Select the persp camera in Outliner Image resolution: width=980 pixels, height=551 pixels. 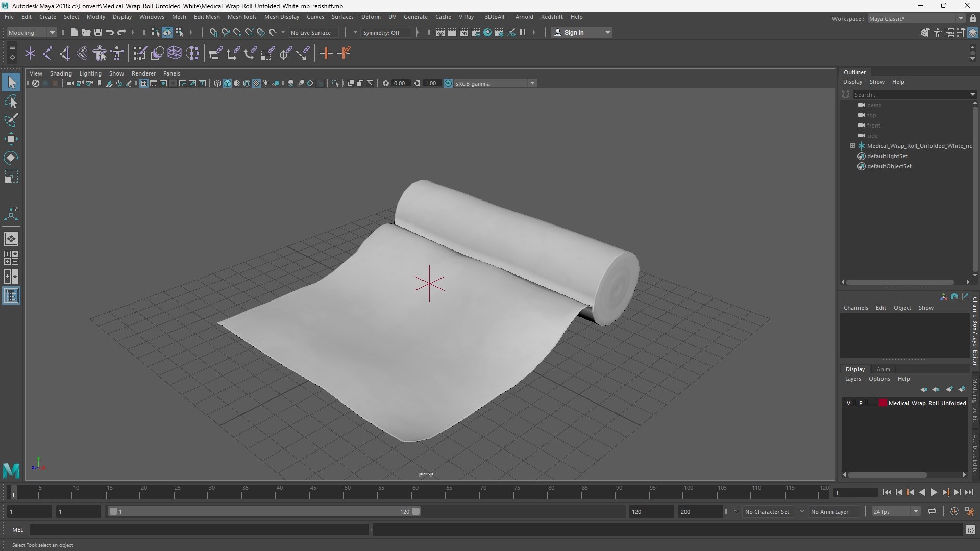click(874, 105)
